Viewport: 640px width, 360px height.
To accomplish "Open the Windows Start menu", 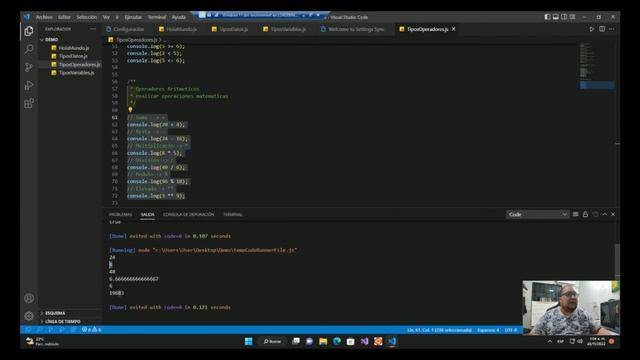I will (249, 341).
